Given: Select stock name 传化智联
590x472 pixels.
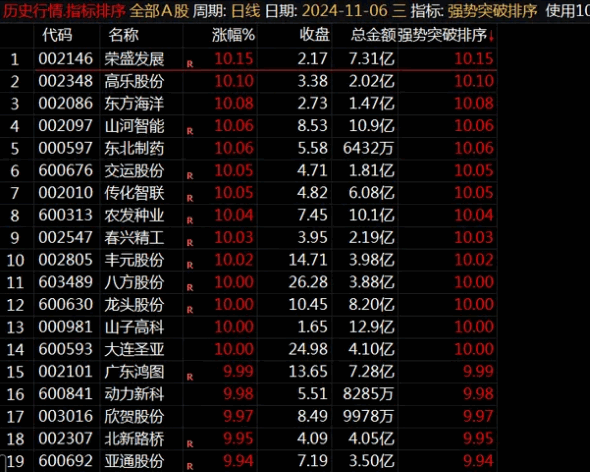Looking at the screenshot, I should click(134, 193).
